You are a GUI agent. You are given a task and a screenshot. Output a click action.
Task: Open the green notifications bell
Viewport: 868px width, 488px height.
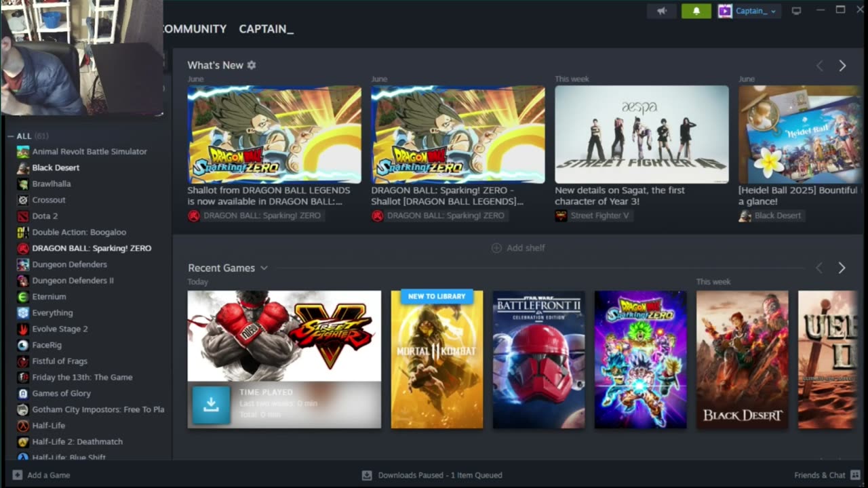click(696, 11)
